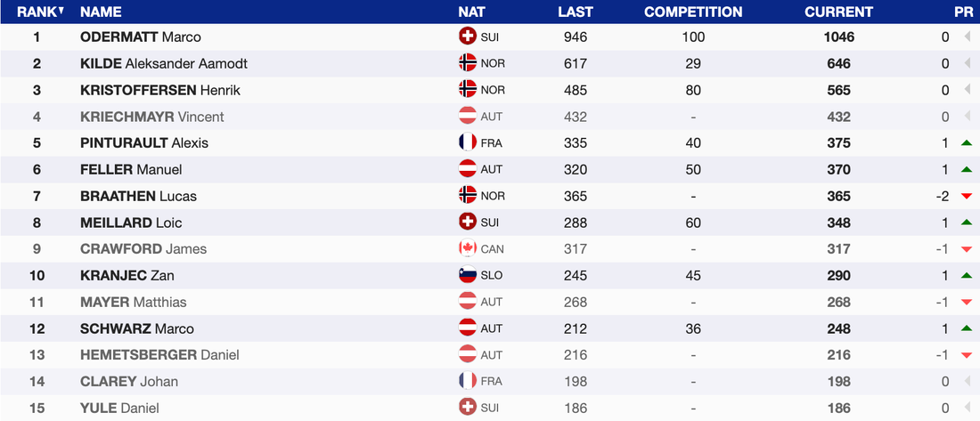Screen dimensions: 980x421
Task: Click the Norwegian flag next to Kilde
Action: pyautogui.click(x=467, y=63)
